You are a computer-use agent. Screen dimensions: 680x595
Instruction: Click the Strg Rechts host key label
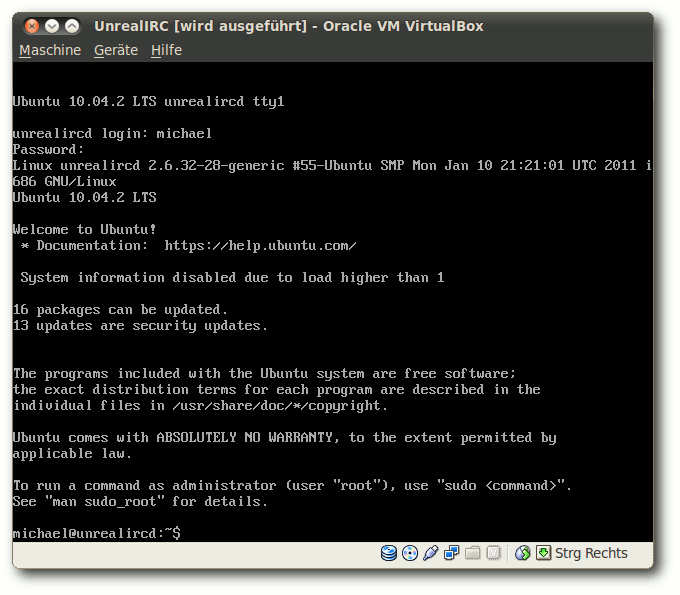pyautogui.click(x=591, y=553)
